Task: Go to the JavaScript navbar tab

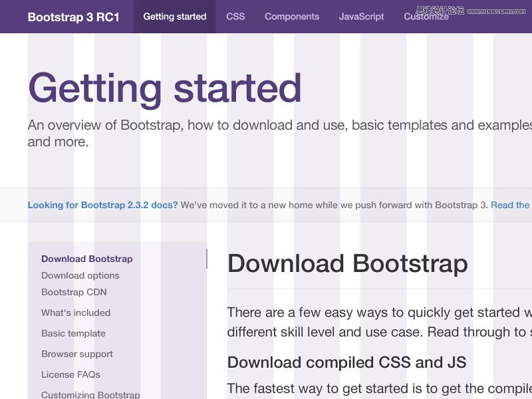Action: click(x=361, y=17)
